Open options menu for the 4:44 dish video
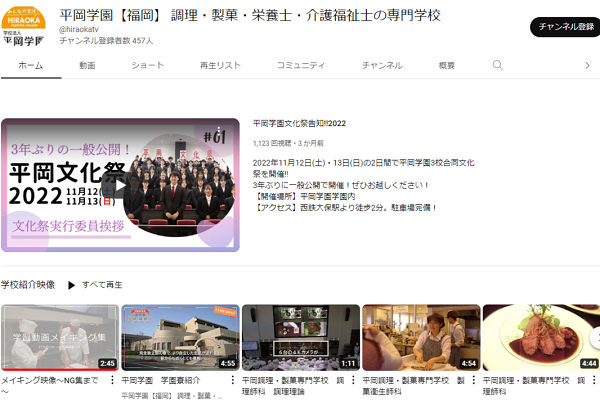Viewport: 600px width, 400px height. click(x=594, y=380)
